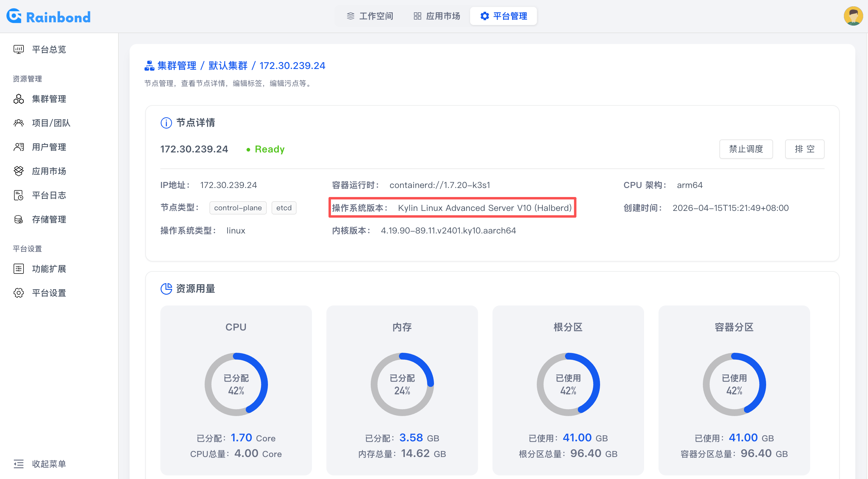Select the 平台管理 top tab
868x479 pixels.
point(503,16)
